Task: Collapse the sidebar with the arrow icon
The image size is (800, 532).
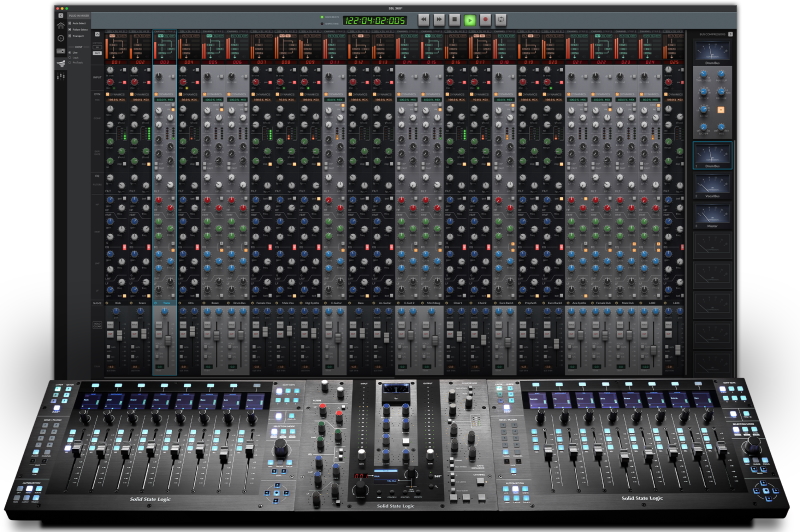Action: tap(61, 16)
